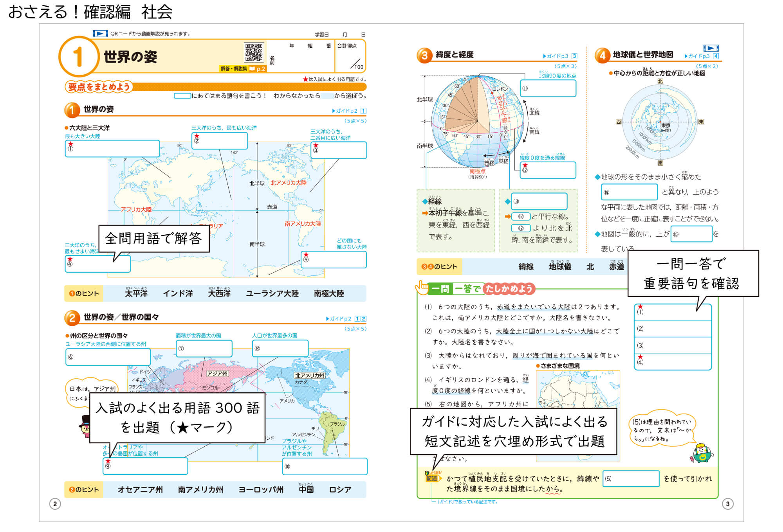783x532 pixels.
Task: Click the top-hat mascot character on the left page
Action: point(85,426)
